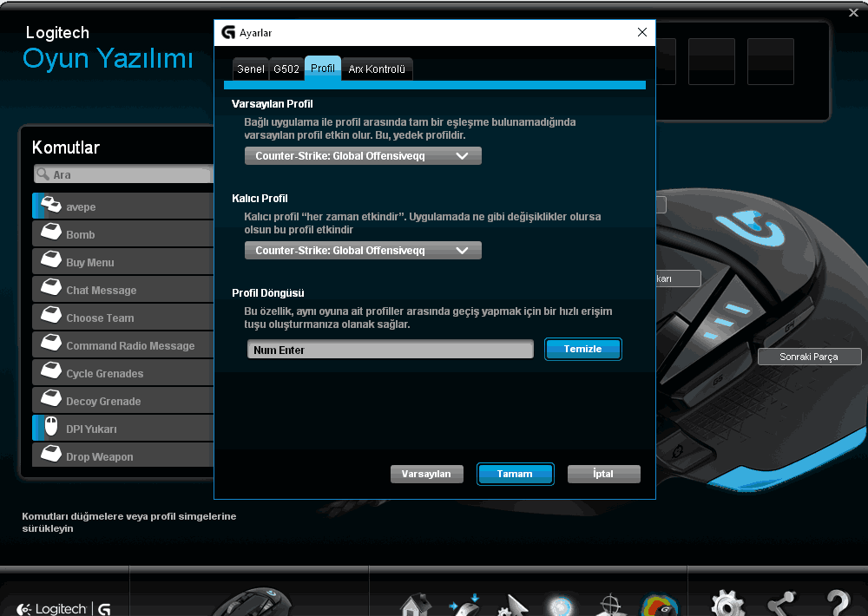The width and height of the screenshot is (868, 616).
Task: Open the Varsayılan Profil dropdown
Action: click(363, 156)
